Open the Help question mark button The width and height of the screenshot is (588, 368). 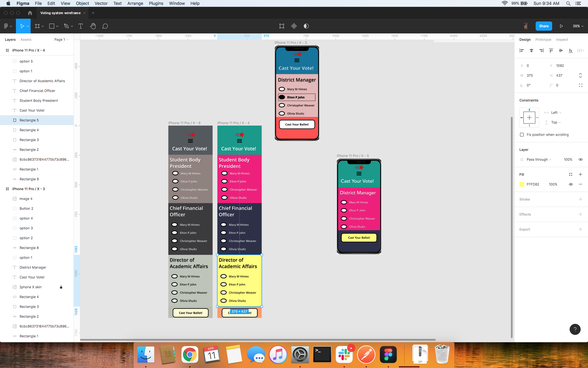575,329
